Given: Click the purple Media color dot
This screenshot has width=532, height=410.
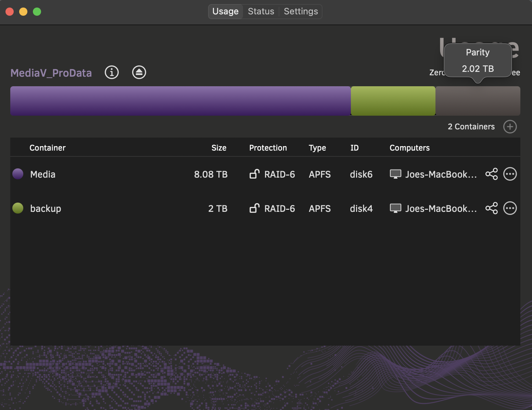Looking at the screenshot, I should [x=18, y=174].
